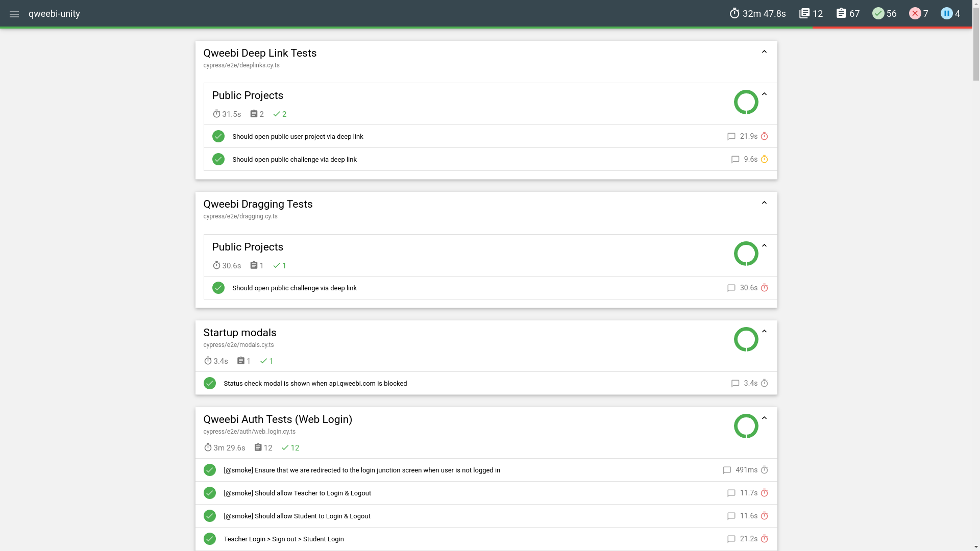Open comment icon for 491ms test
The width and height of the screenshot is (980, 551).
[727, 470]
